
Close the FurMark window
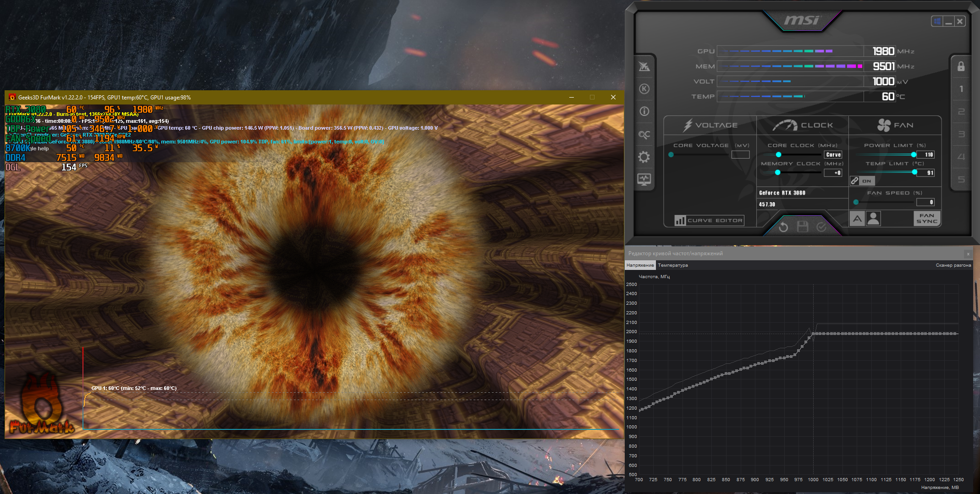point(613,97)
